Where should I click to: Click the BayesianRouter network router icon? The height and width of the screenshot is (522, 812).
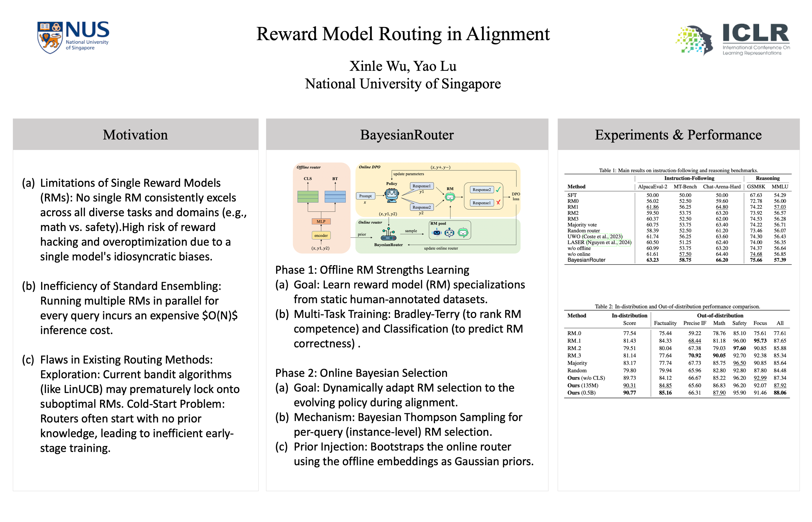388,234
